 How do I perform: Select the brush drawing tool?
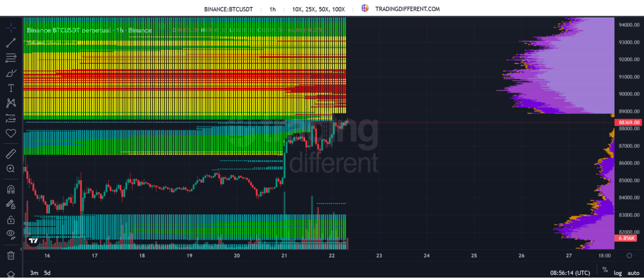(11, 73)
